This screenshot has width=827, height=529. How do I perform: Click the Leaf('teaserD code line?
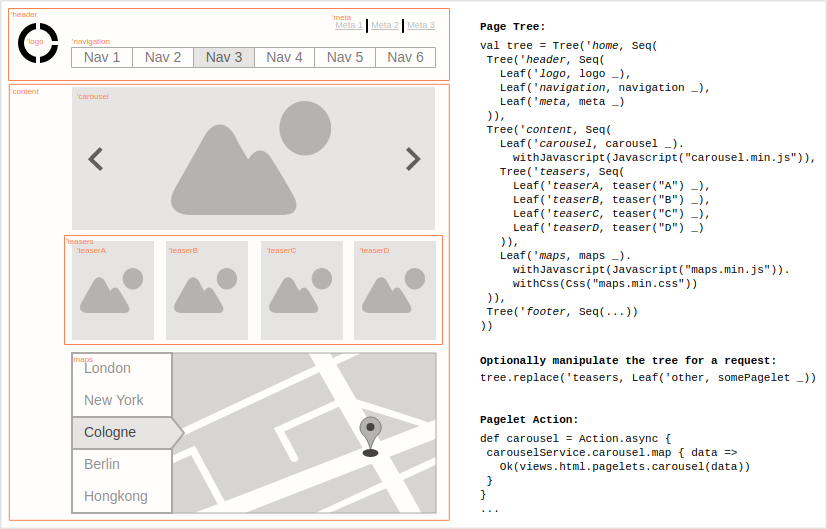(608, 228)
